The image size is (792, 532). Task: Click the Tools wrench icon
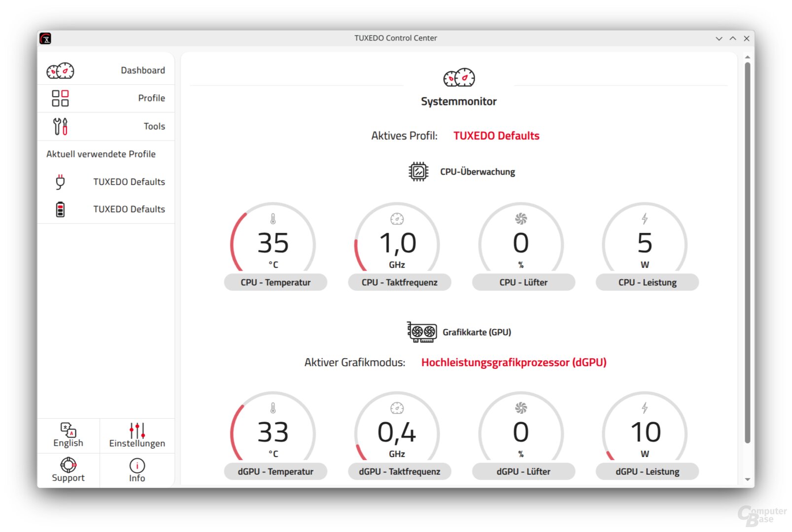60,126
